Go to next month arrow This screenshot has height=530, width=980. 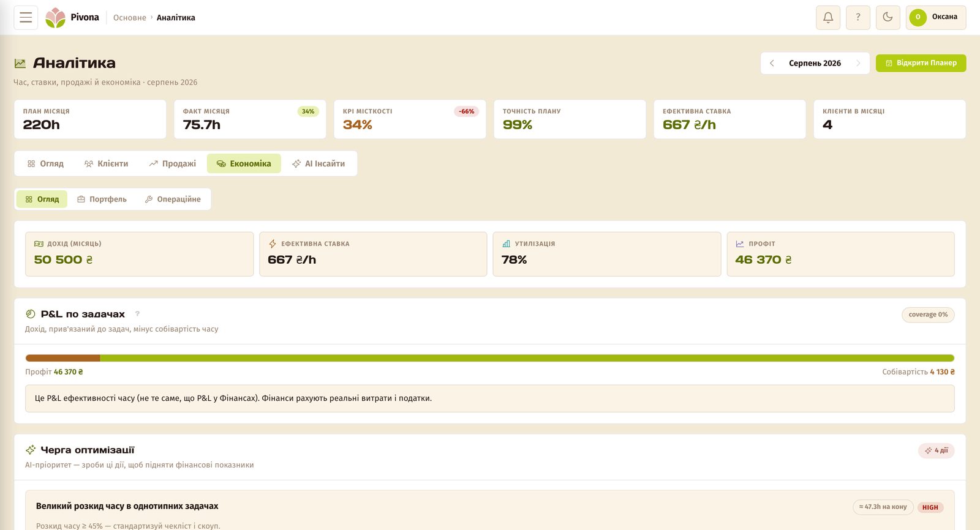tap(858, 63)
